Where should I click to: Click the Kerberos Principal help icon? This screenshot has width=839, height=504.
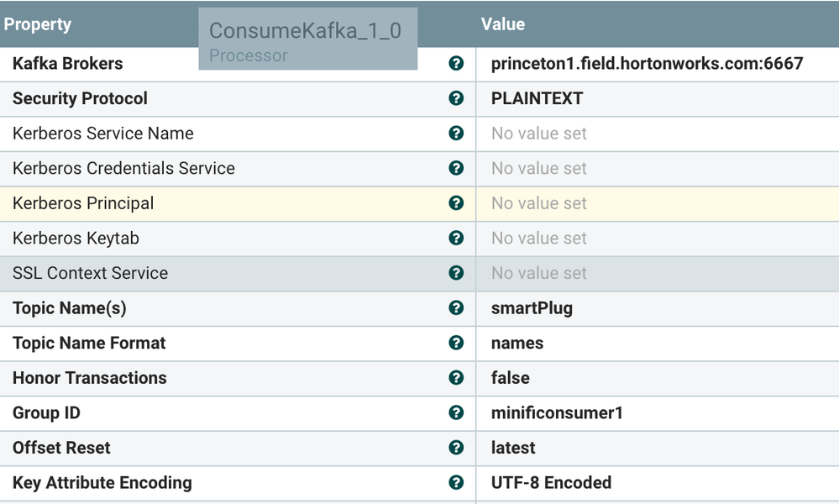456,203
